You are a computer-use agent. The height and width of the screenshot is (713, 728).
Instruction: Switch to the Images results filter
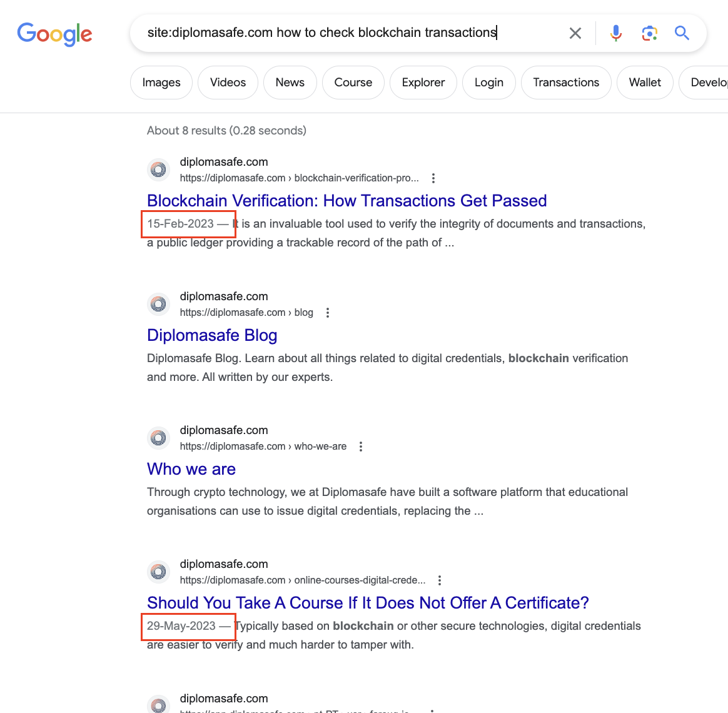coord(161,82)
